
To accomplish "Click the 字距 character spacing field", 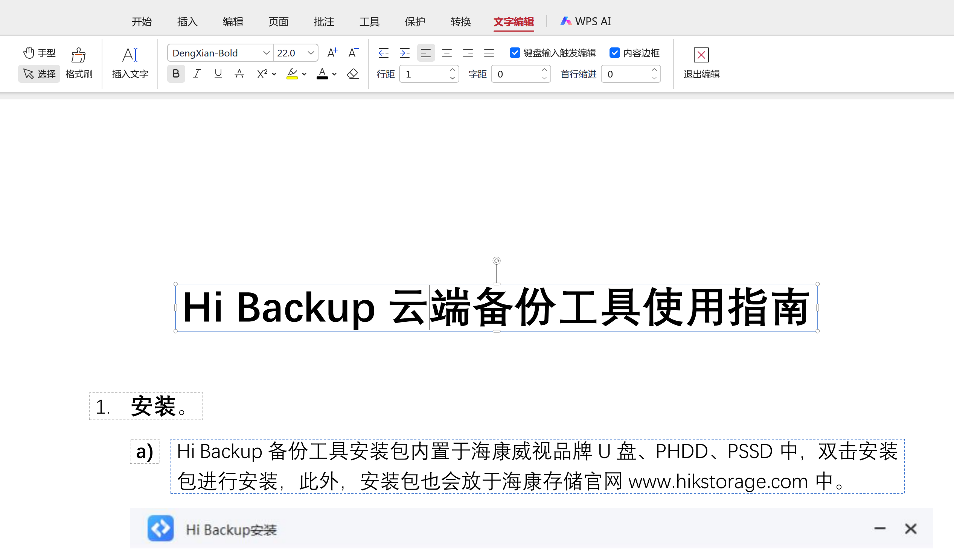I will pyautogui.click(x=521, y=74).
